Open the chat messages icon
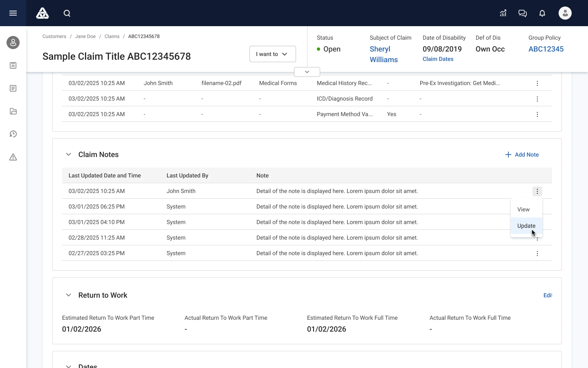 523,13
